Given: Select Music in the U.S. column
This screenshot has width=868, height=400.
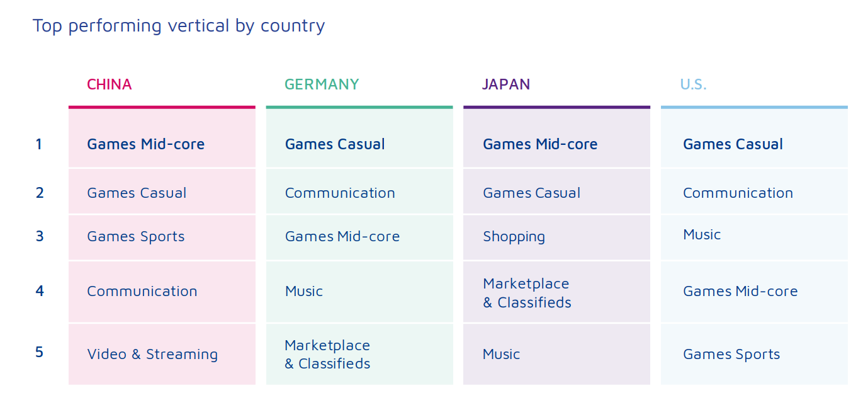Looking at the screenshot, I should 702,235.
